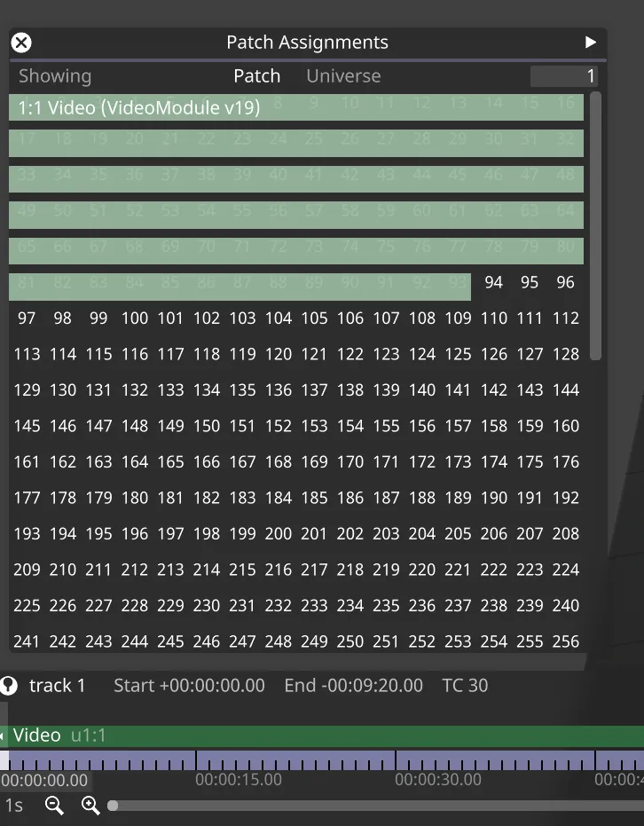Click the End time field of track 1
Image resolution: width=644 pixels, height=826 pixels.
click(353, 685)
